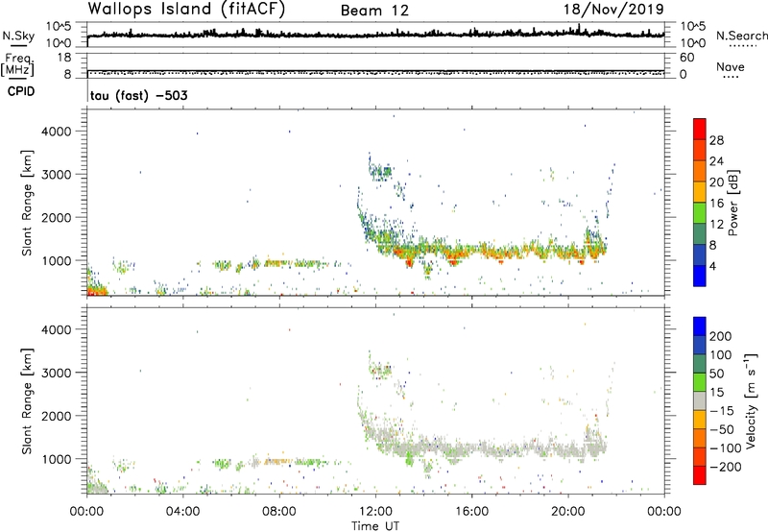
Task: Click the "12:00" time axis tick label
Action: pos(375,511)
